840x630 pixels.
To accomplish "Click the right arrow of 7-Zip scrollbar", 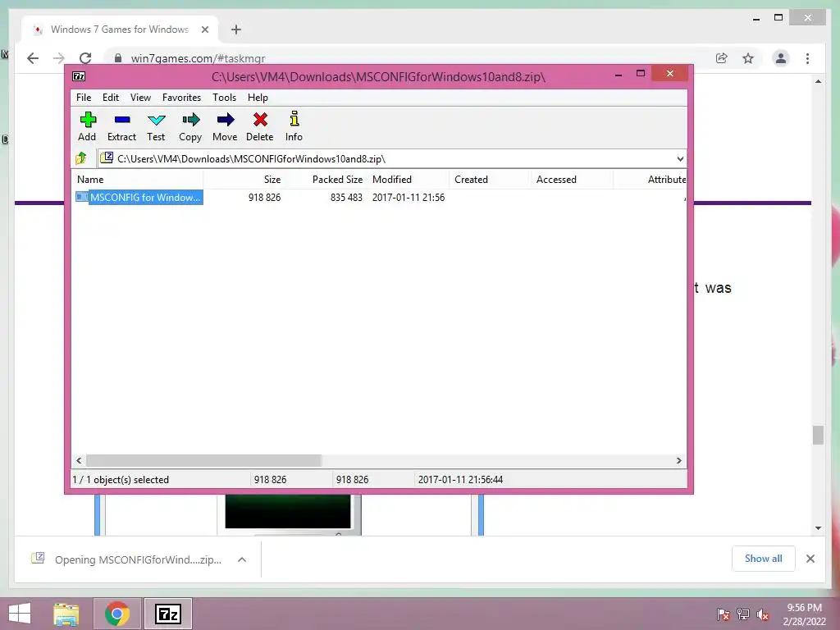I will pos(678,460).
